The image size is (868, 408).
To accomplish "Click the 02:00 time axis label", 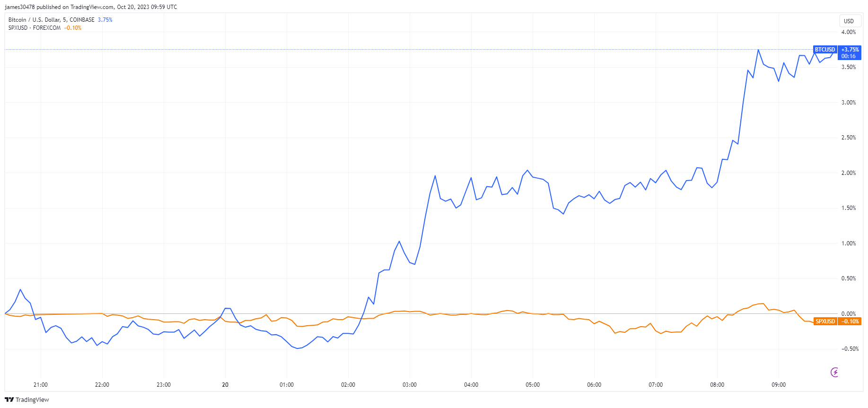I will [348, 385].
